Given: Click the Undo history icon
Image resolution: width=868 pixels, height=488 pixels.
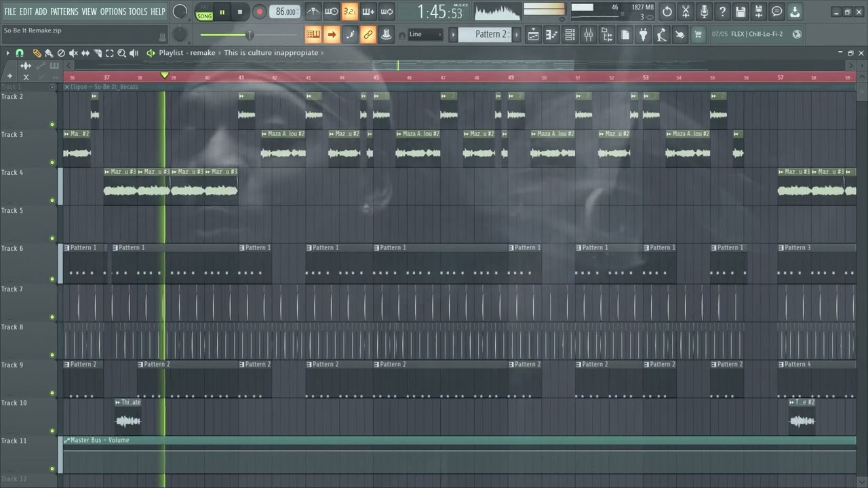Looking at the screenshot, I should tap(667, 12).
